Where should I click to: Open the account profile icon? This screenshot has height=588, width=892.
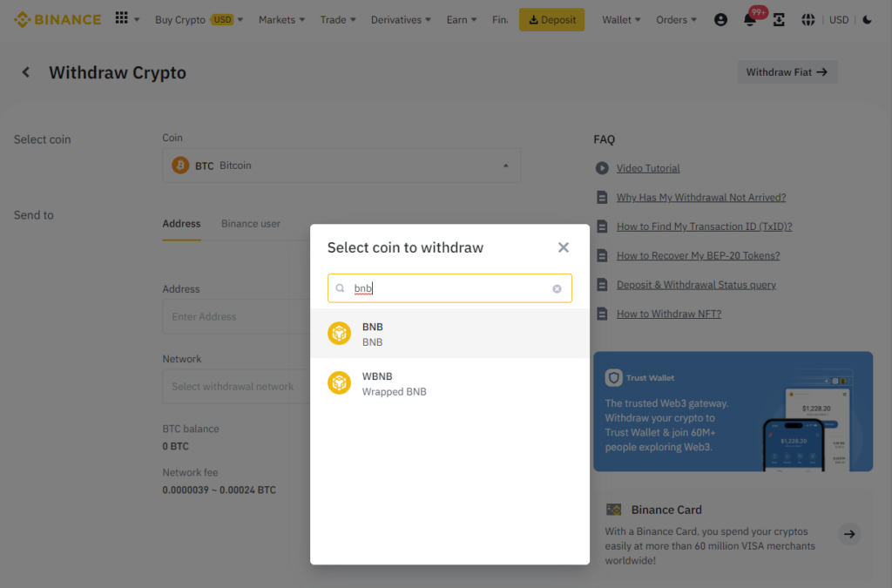coord(720,20)
